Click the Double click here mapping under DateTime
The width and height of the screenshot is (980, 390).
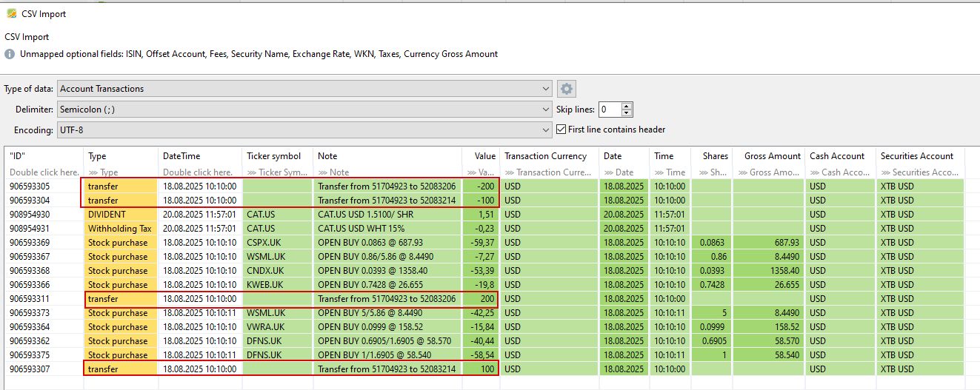pyautogui.click(x=199, y=172)
